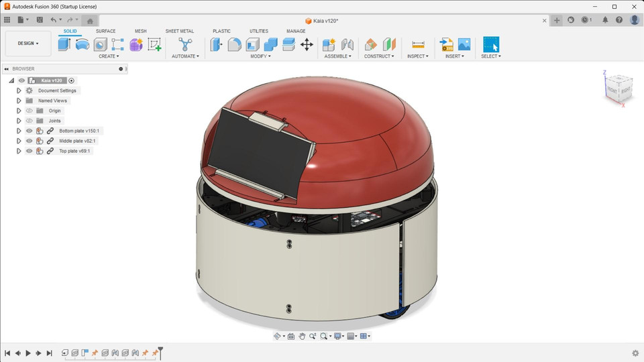Click the Automate tool icon
The height and width of the screenshot is (362, 644).
185,44
